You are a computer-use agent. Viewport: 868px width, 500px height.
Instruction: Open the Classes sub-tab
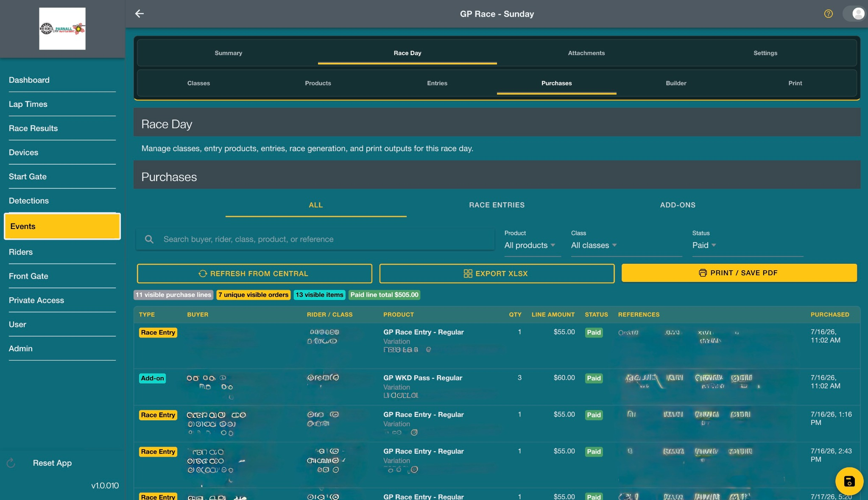(198, 83)
